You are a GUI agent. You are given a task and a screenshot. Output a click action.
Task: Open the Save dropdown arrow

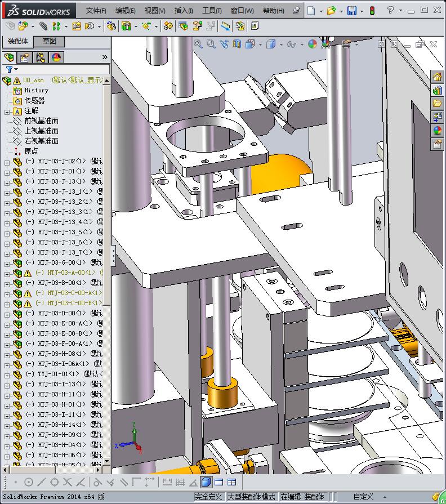tap(362, 11)
